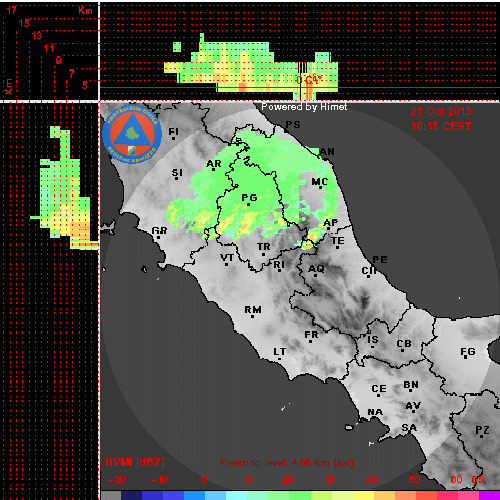The image size is (500, 500).
Task: Select the TR city label
Action: click(x=264, y=247)
